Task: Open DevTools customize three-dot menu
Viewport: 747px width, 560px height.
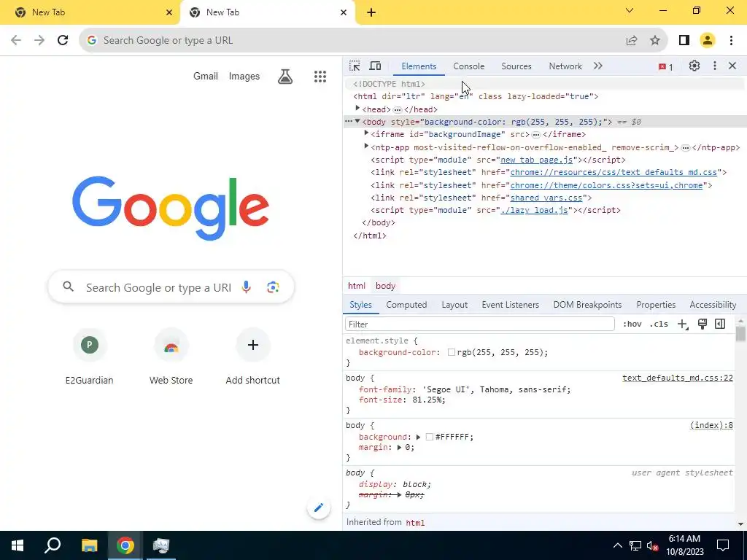Action: pos(715,66)
